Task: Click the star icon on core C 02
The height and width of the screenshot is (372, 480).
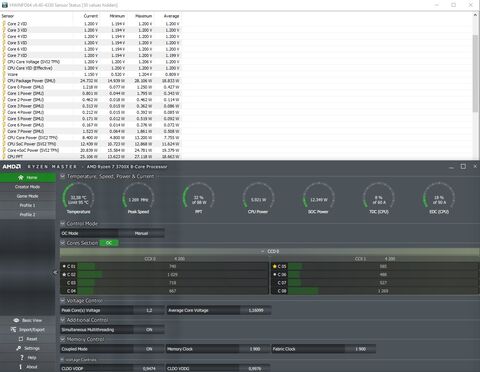Action: tap(64, 275)
